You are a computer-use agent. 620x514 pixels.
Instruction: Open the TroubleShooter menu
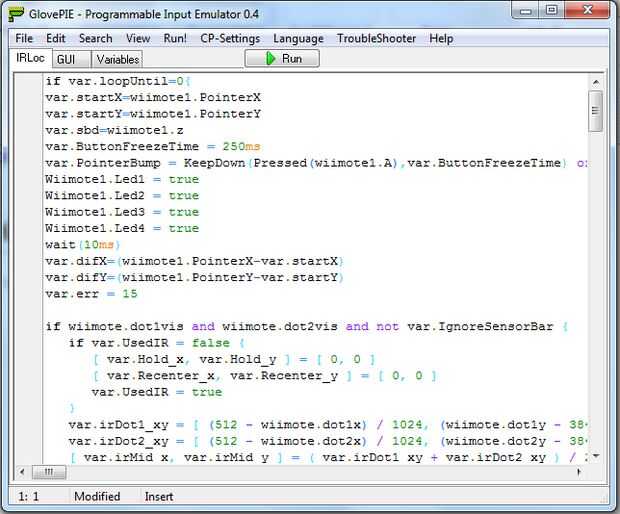(x=376, y=38)
